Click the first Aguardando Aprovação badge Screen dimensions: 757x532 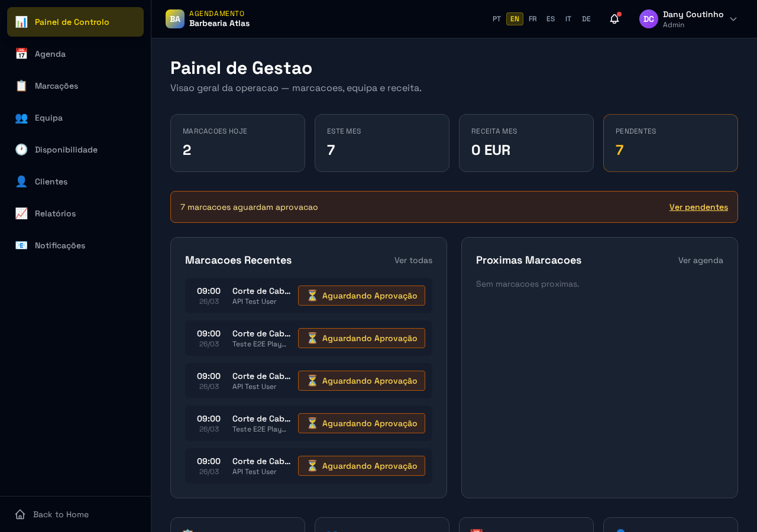pos(361,296)
